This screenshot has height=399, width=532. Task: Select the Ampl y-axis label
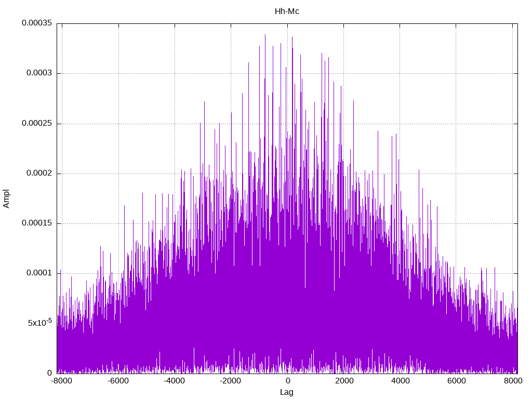[x=6, y=198]
